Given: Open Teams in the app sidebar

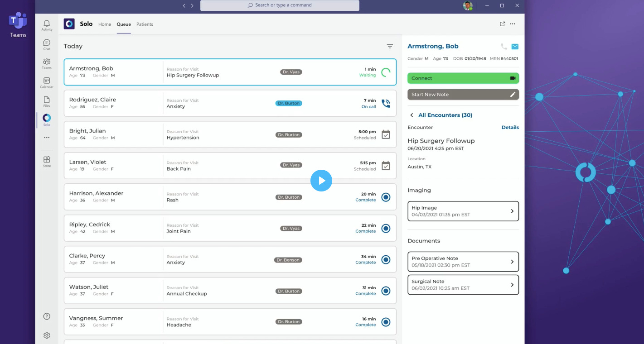Looking at the screenshot, I should click(x=47, y=63).
